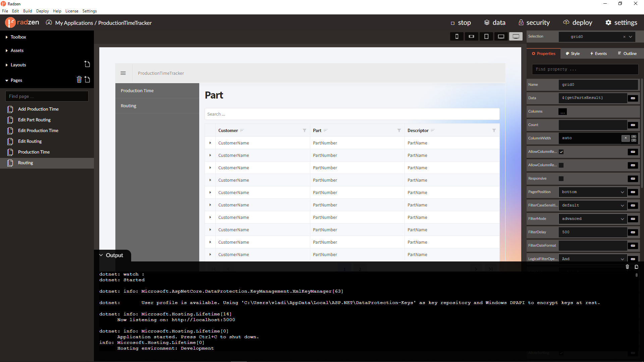
Task: Select the phone portrait preview icon
Action: coord(457,37)
